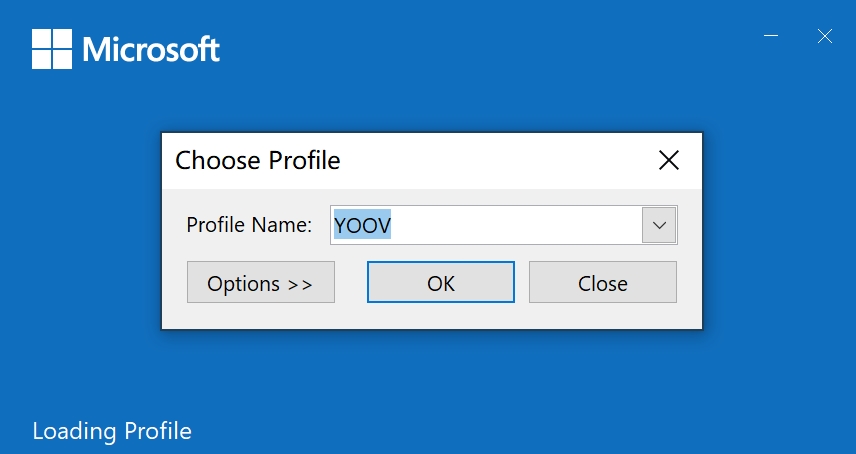Click gray dialog area beneath the OK button
Image resolution: width=856 pixels, height=454 pixels.
441,316
